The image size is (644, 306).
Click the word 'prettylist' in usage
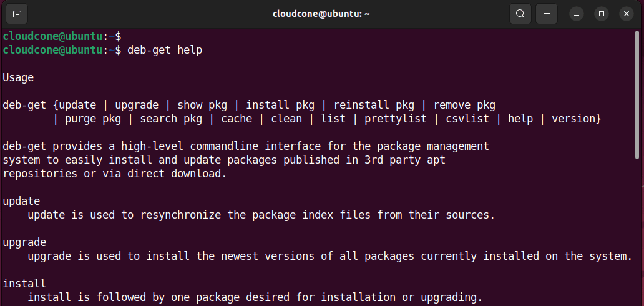[x=396, y=119]
